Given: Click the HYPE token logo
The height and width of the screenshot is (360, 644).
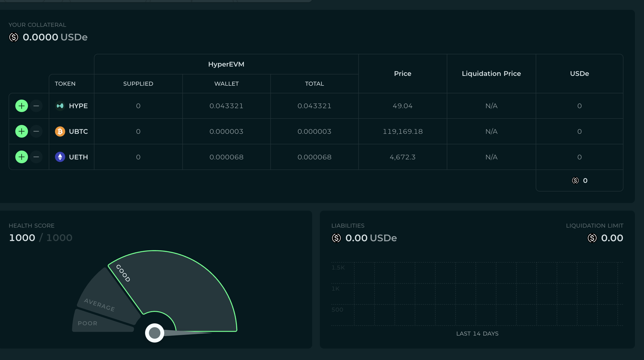Looking at the screenshot, I should [x=60, y=106].
